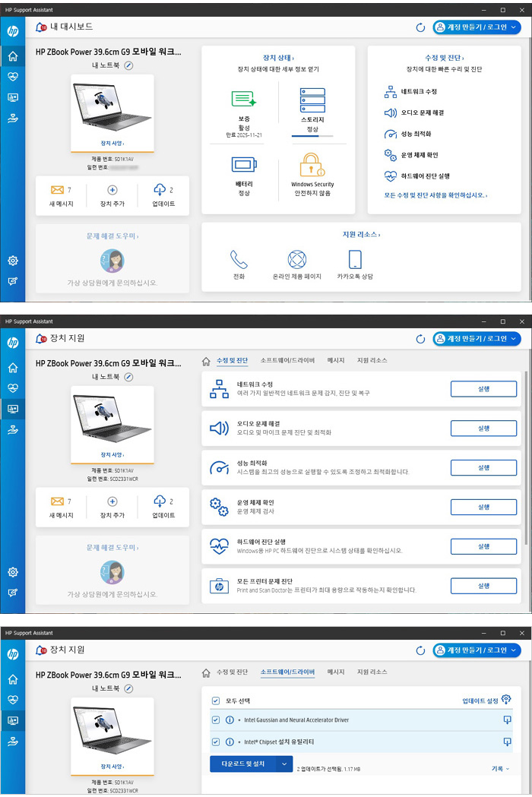
Task: Open 장치 상태 heading link on dashboard
Action: tap(278, 58)
